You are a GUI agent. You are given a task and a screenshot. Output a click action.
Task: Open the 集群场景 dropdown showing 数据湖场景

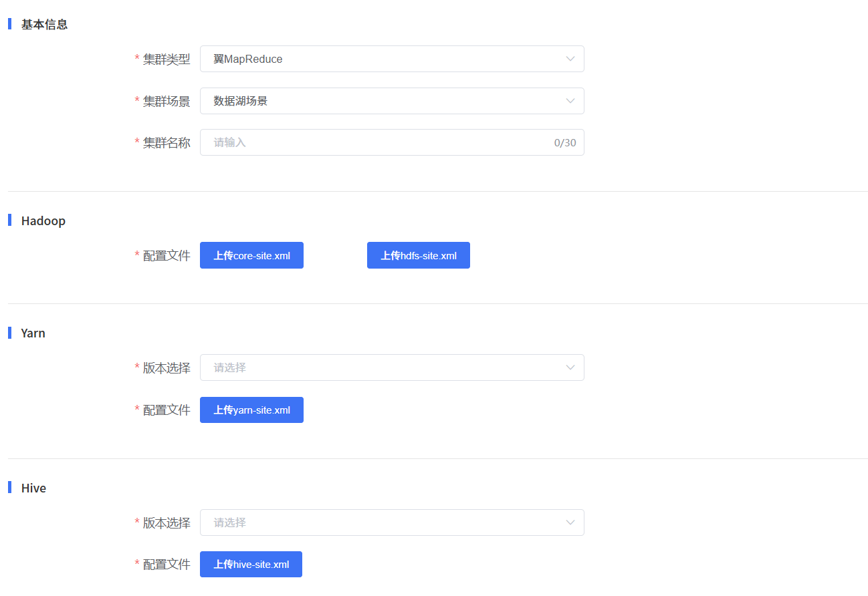click(x=392, y=101)
